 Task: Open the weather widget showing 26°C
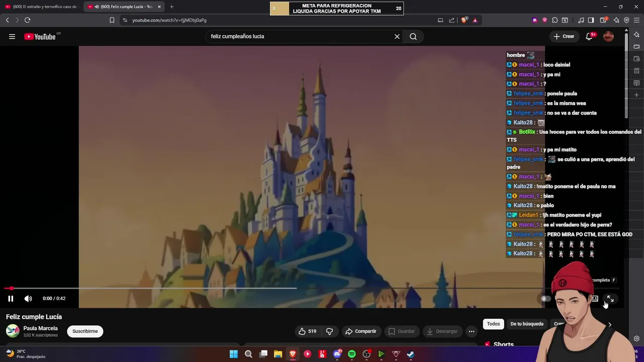click(26, 354)
